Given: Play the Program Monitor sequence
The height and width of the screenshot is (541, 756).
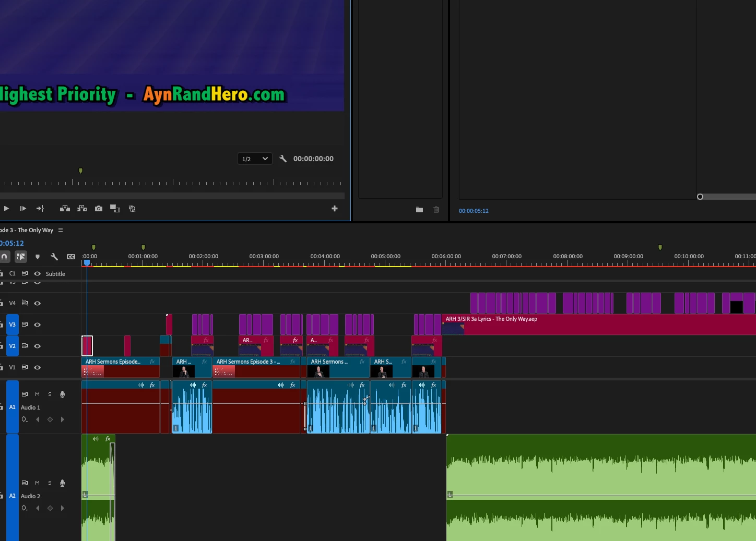Looking at the screenshot, I should click(6, 208).
